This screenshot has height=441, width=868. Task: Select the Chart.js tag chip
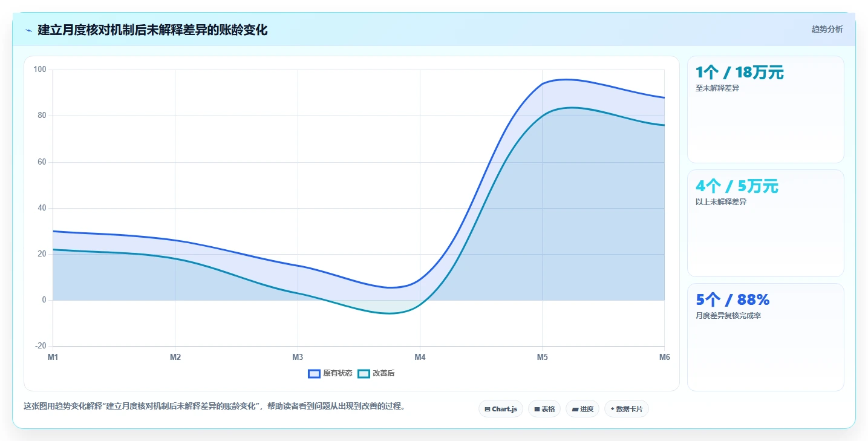[x=501, y=409]
